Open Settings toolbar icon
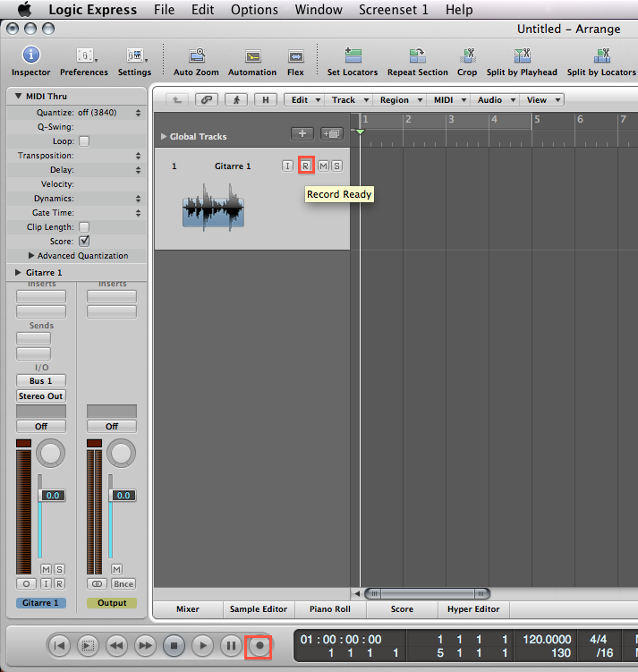638x672 pixels. coord(135,55)
